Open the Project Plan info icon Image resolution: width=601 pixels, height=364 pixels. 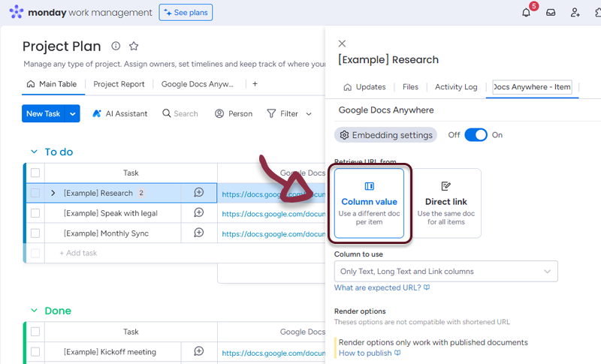click(116, 47)
